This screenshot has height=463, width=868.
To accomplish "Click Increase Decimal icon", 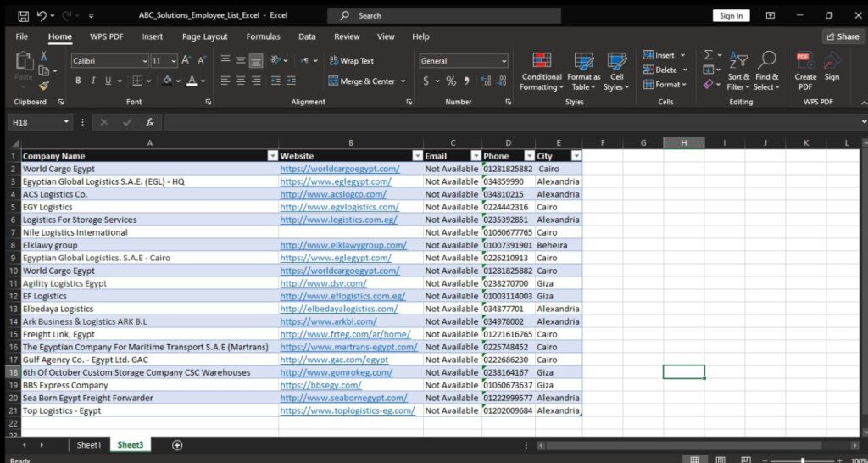I will point(486,81).
